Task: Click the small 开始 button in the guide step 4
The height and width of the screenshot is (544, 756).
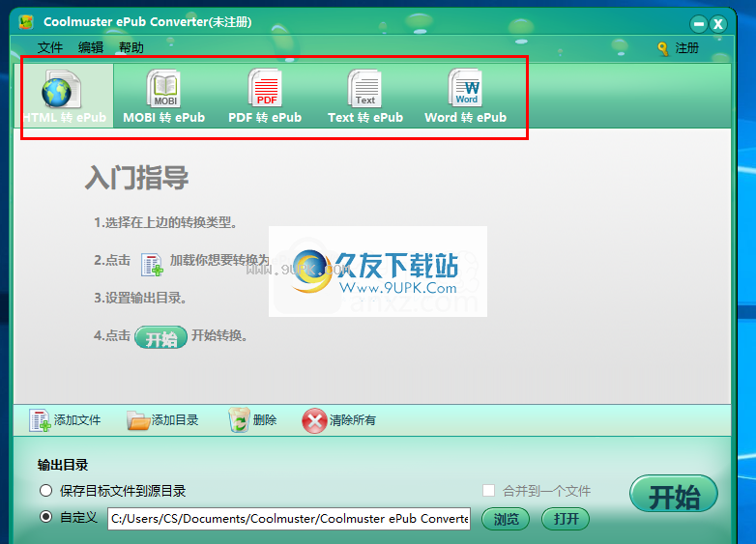Action: coord(161,337)
